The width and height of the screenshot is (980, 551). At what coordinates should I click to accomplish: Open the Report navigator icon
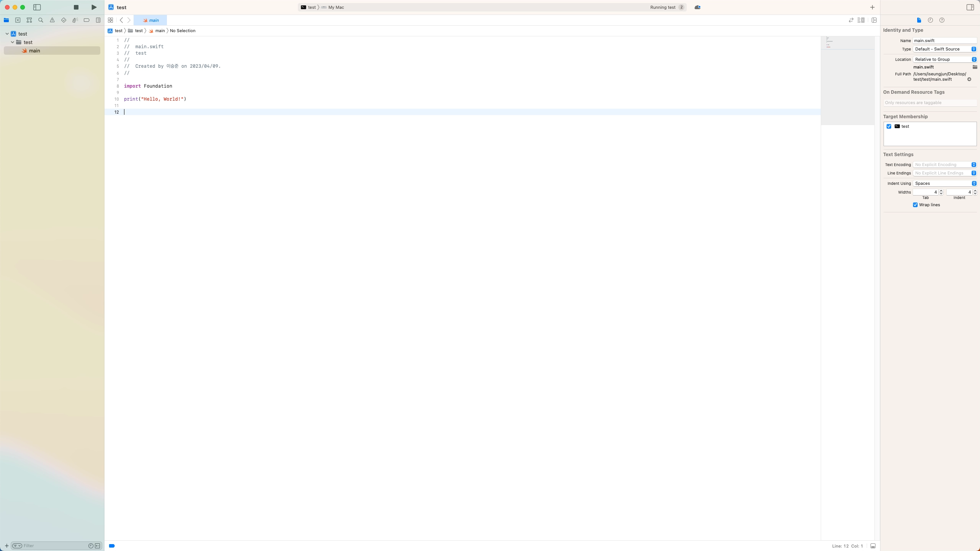coord(98,20)
